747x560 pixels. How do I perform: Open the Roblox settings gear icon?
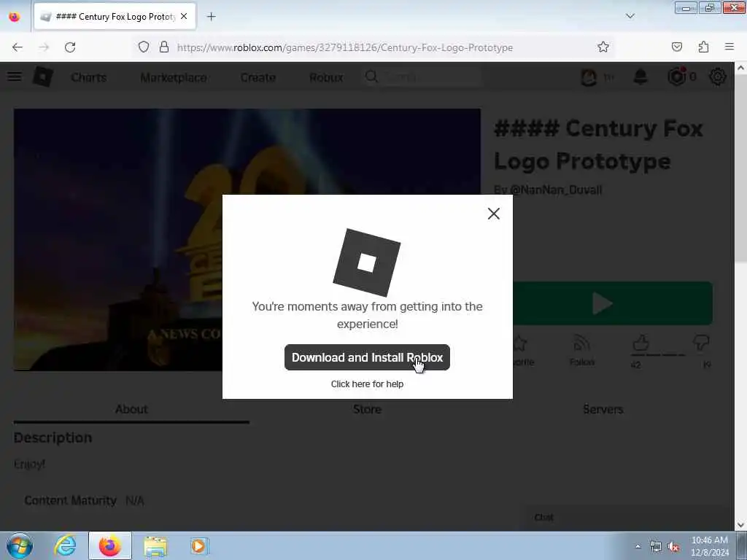(x=718, y=77)
